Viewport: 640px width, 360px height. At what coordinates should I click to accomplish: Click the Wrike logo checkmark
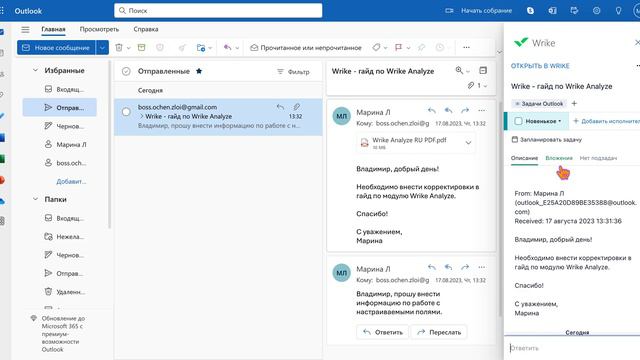[521, 42]
